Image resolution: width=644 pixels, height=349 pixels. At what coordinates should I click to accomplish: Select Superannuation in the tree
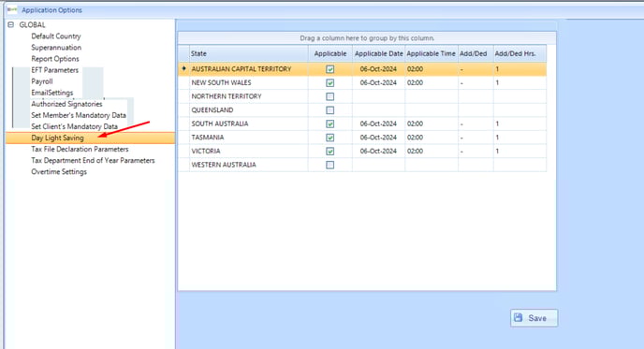[56, 47]
